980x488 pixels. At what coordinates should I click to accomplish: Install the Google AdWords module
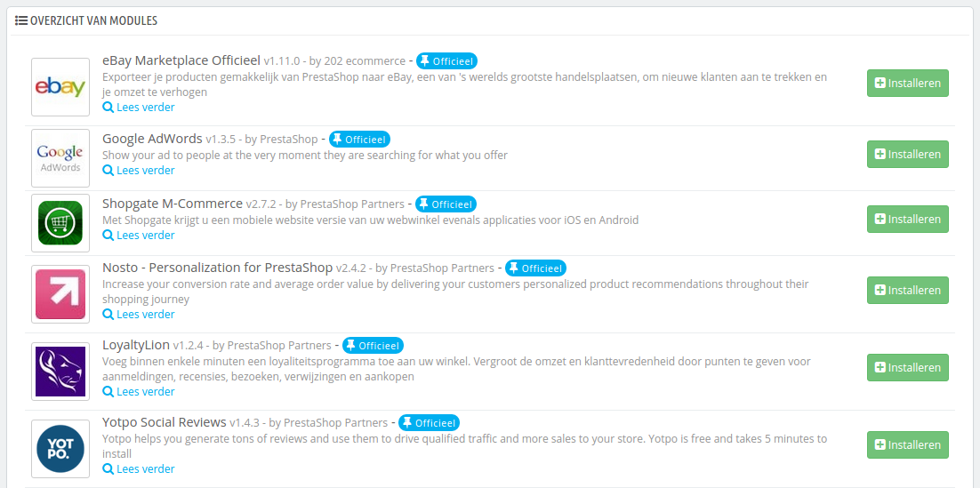(x=907, y=155)
